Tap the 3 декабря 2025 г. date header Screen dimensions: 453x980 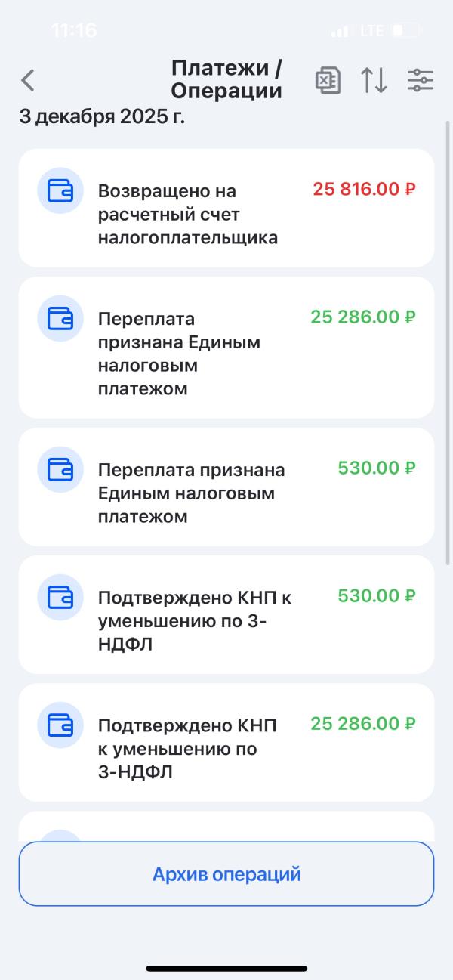[102, 117]
